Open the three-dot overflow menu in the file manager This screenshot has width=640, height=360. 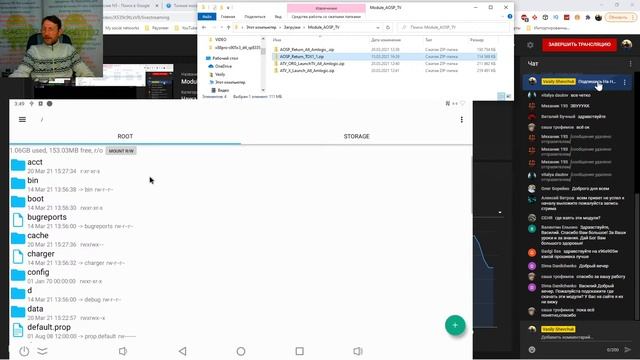pyautogui.click(x=462, y=120)
